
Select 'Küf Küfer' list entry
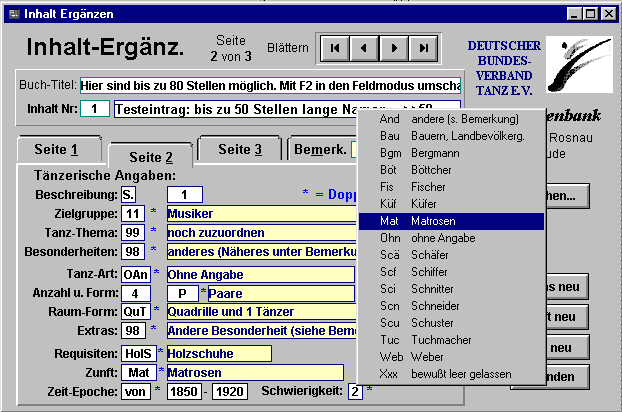[451, 204]
